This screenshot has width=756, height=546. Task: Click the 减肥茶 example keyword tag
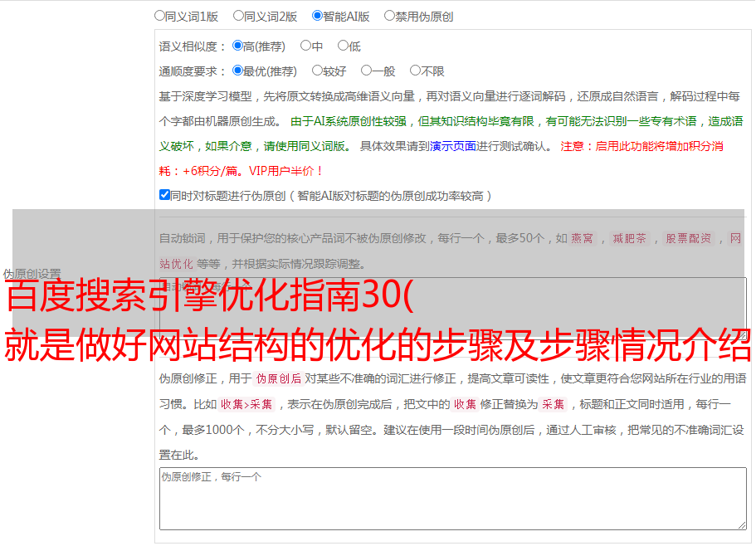(629, 238)
